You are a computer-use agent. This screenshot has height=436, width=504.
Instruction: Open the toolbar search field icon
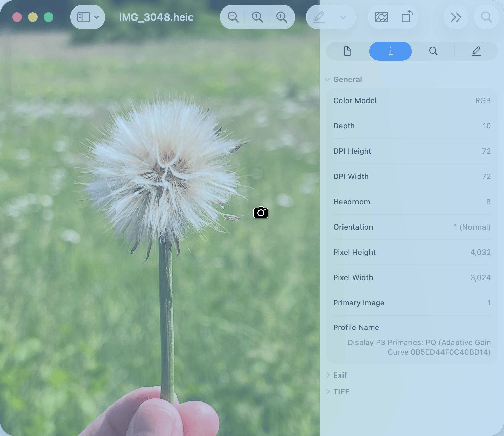[486, 17]
